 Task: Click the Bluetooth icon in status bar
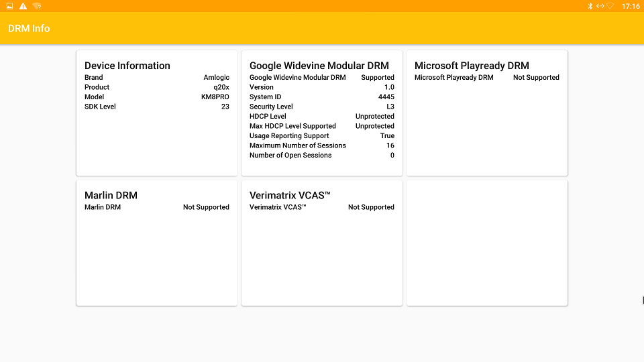click(x=590, y=6)
